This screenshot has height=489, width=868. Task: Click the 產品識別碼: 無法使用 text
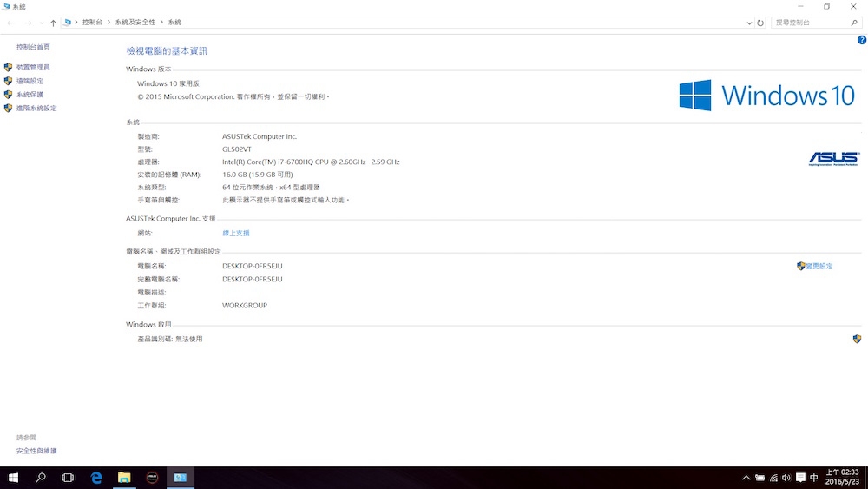coord(170,339)
